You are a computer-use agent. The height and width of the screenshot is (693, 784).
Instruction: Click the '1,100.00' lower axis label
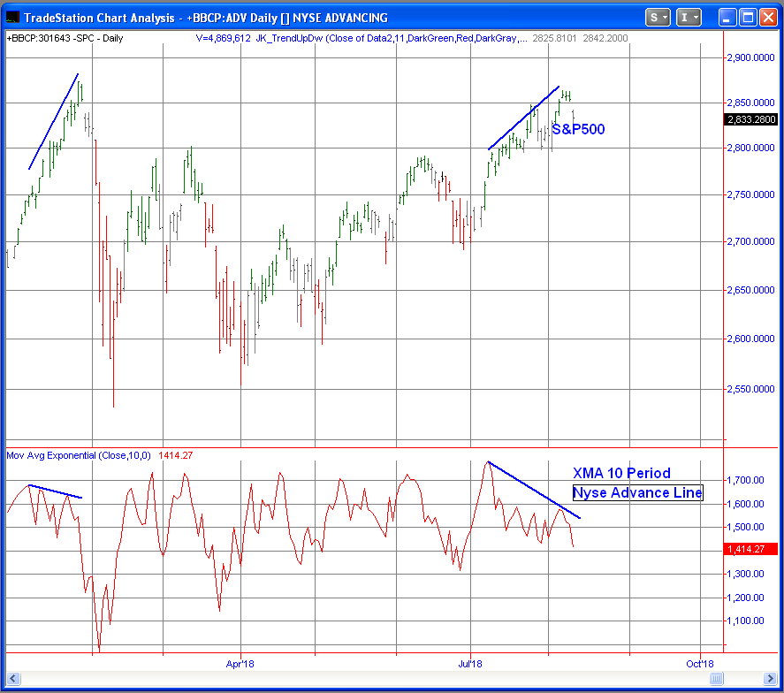(745, 621)
